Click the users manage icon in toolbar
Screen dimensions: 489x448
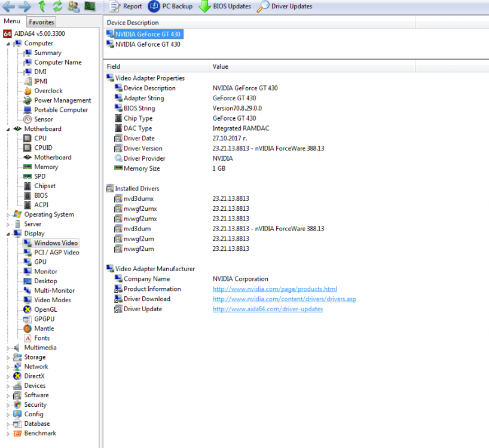click(x=74, y=6)
